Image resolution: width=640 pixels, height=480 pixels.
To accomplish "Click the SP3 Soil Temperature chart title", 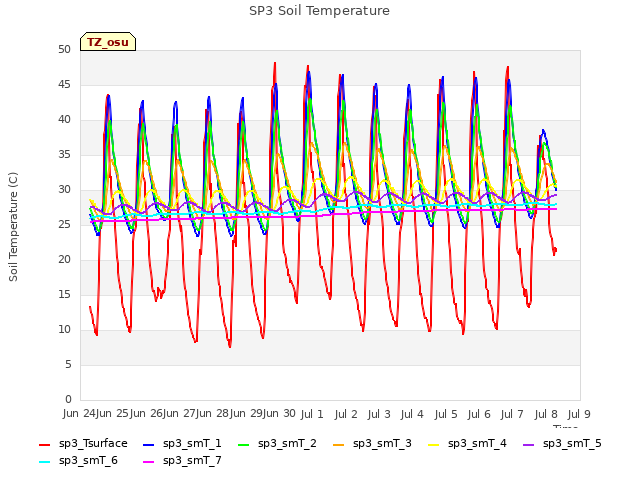I will (319, 11).
